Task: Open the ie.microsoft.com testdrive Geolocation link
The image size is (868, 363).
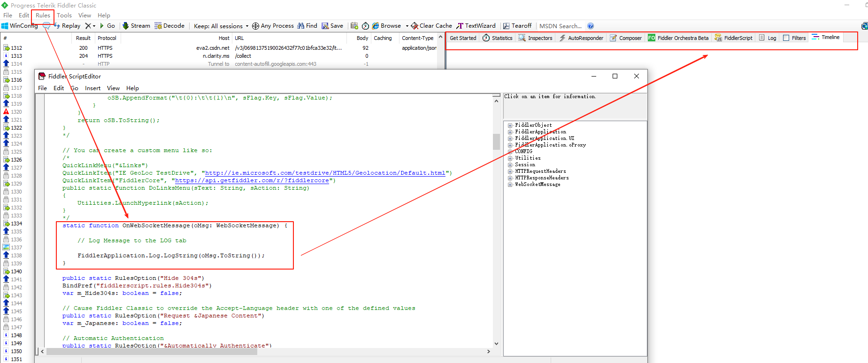Action: (325, 173)
